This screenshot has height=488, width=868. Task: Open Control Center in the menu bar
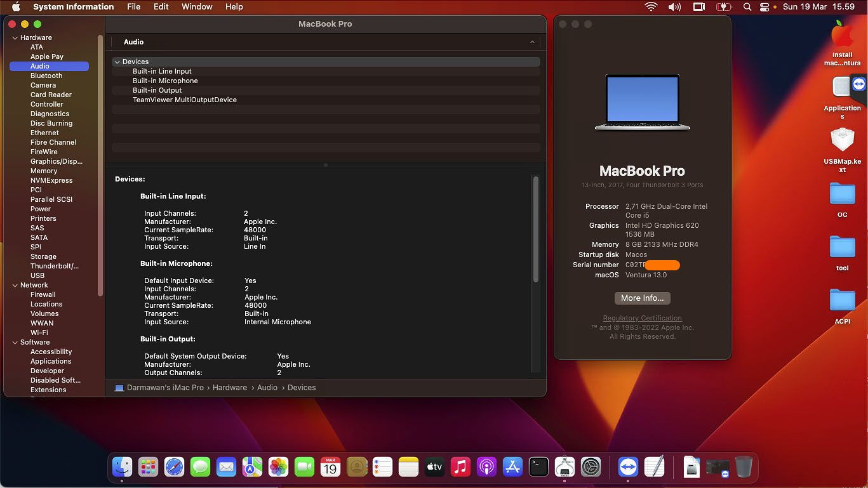(x=765, y=7)
